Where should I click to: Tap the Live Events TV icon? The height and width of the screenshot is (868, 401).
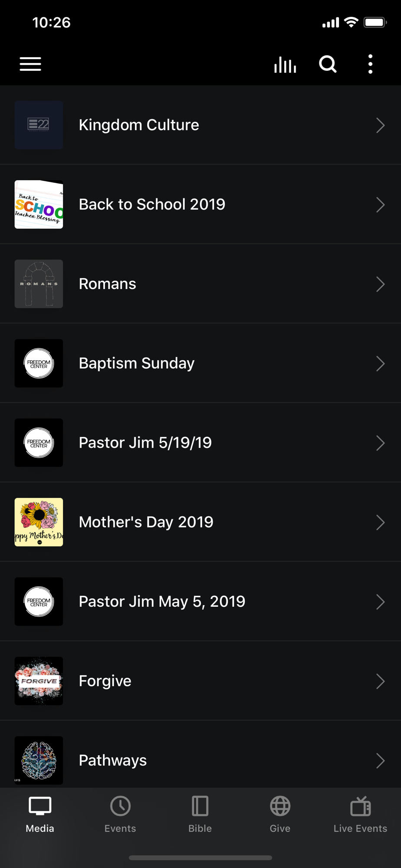pos(360,806)
